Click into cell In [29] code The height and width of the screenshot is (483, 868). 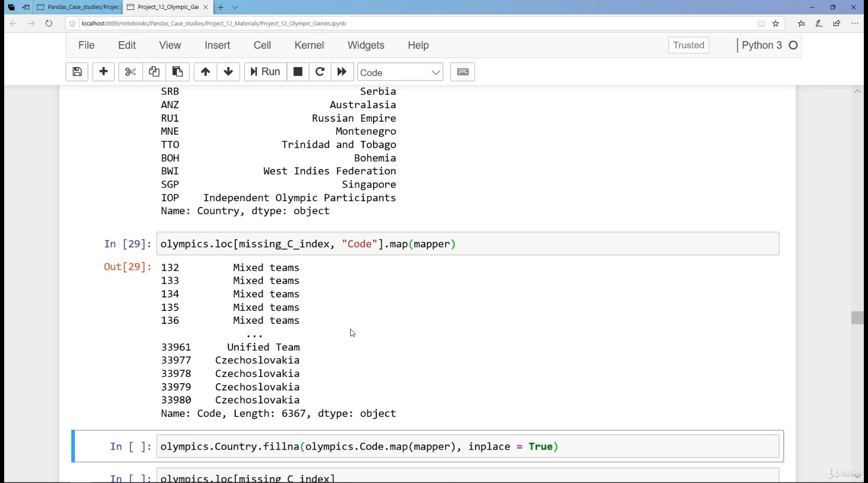pos(468,244)
